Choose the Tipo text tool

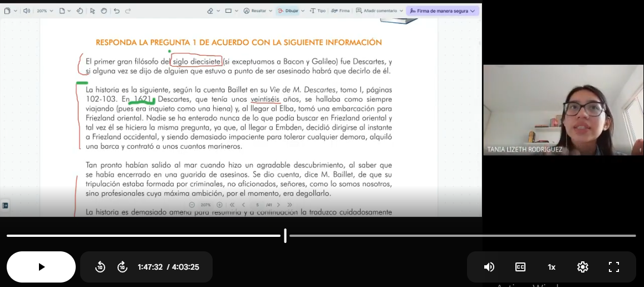pos(317,11)
